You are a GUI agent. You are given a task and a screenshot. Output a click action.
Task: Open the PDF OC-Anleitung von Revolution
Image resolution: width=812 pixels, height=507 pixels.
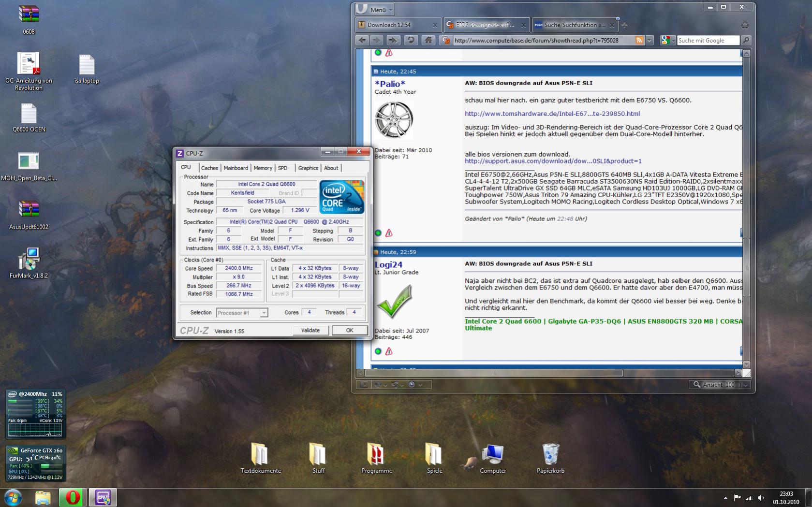29,72
